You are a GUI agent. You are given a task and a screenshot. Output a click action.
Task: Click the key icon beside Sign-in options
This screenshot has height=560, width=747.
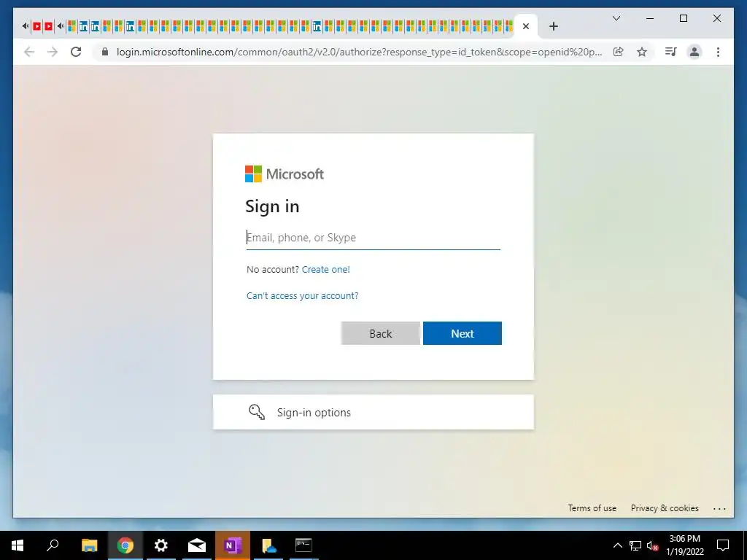(257, 412)
